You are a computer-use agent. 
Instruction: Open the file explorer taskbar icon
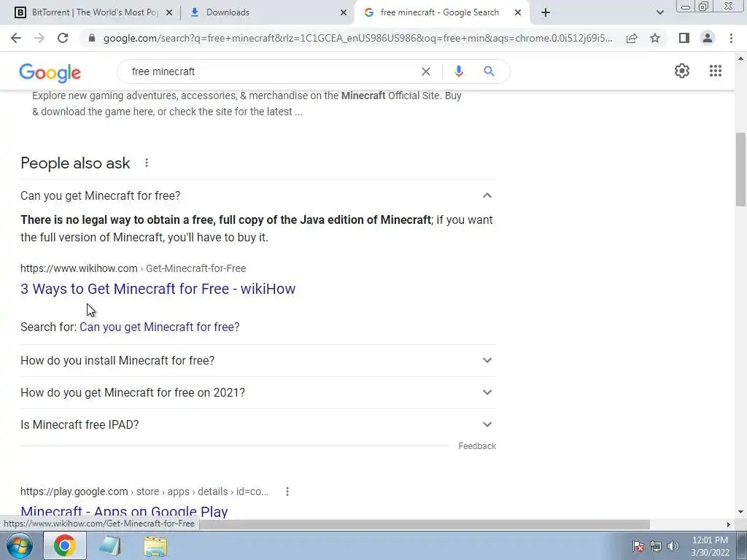click(155, 546)
